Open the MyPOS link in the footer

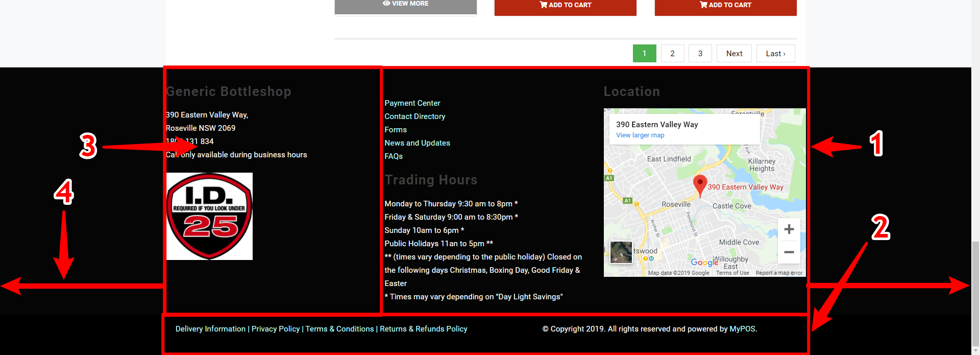742,329
